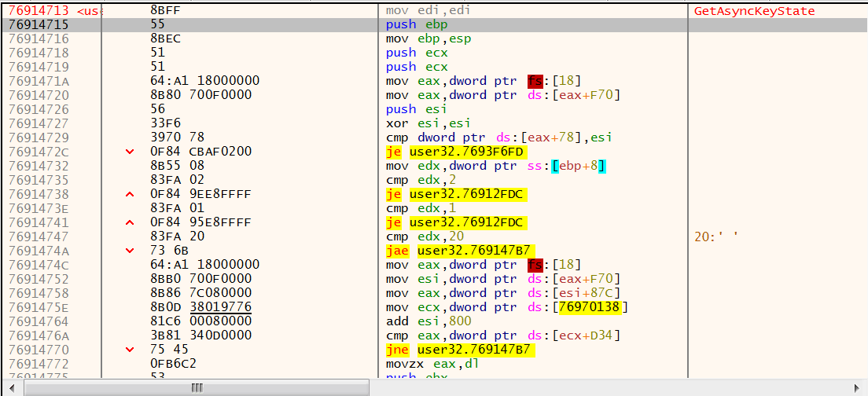
Task: Click the instruction push esi
Action: click(417, 109)
